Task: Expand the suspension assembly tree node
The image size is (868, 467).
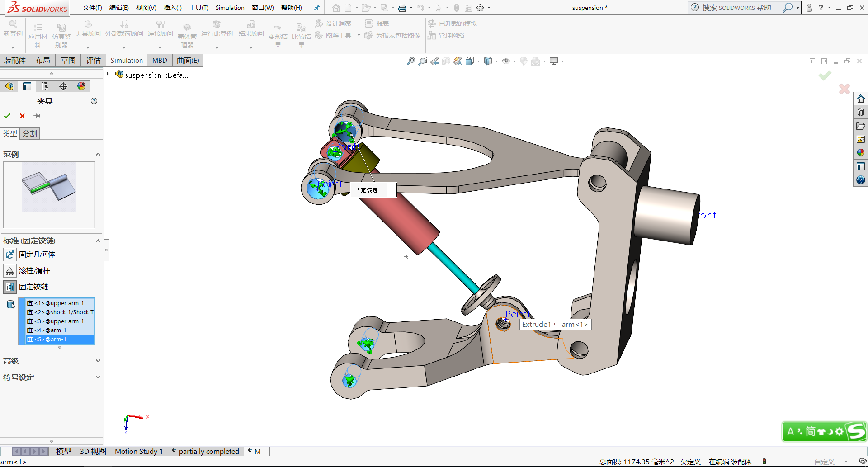Action: pos(108,75)
